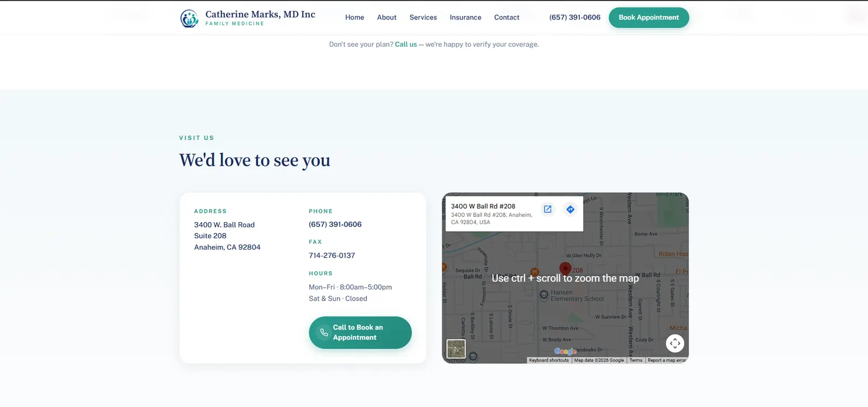Click the 'Mon–Fri · 8:00am–5:00pm' hours text
The image size is (868, 407).
(350, 287)
